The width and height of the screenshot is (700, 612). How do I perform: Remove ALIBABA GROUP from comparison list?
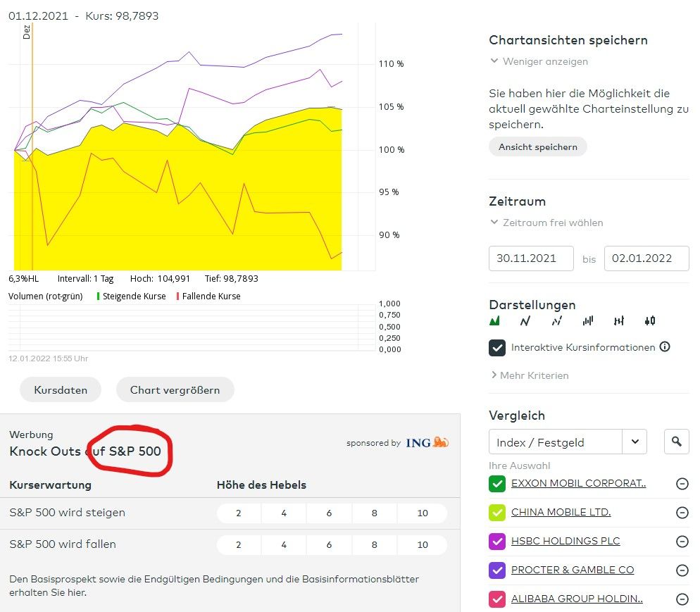coord(682,599)
